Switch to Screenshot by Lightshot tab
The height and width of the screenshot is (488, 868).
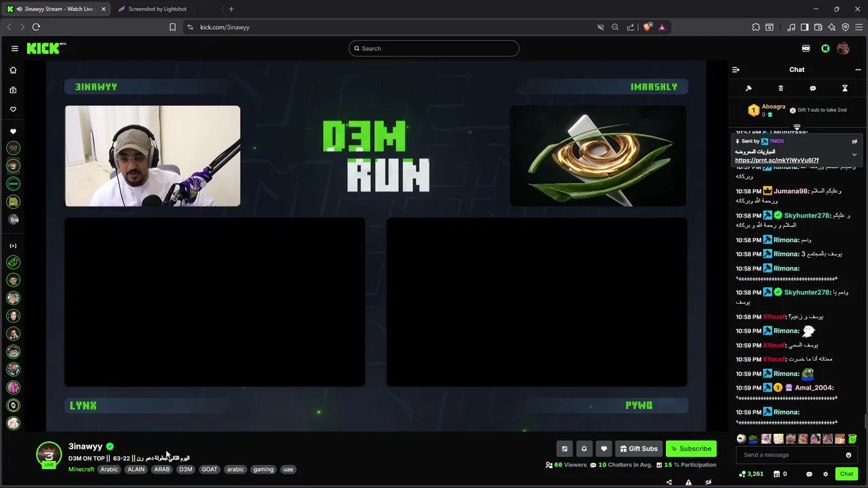tap(157, 9)
